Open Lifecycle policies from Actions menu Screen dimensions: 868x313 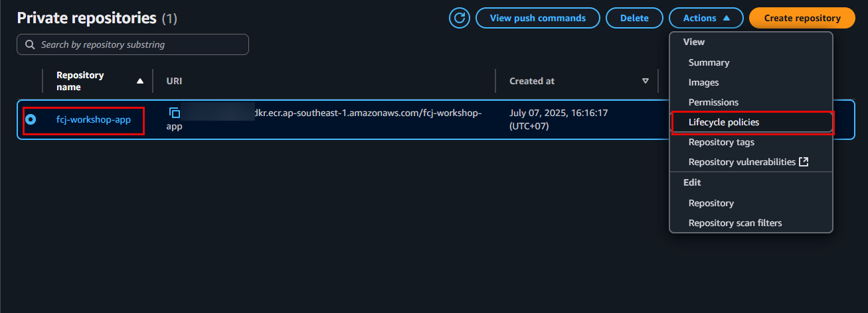click(x=723, y=122)
